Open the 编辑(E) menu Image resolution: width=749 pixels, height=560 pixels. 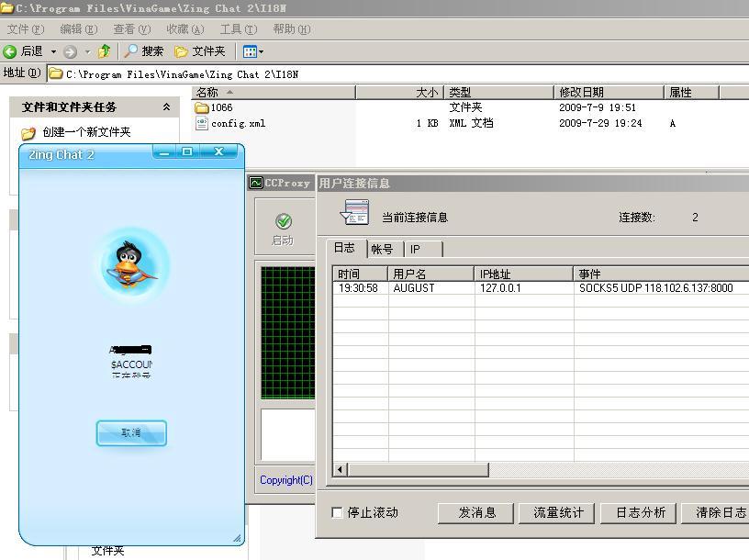(79, 29)
